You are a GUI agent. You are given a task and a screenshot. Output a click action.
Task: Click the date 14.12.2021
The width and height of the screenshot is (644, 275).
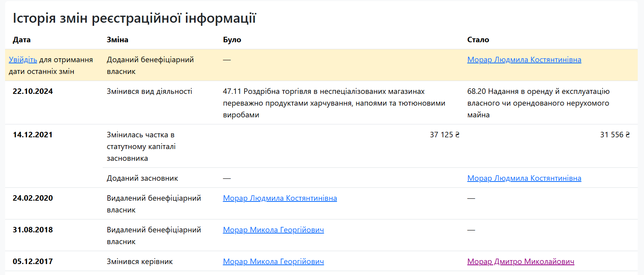click(33, 135)
